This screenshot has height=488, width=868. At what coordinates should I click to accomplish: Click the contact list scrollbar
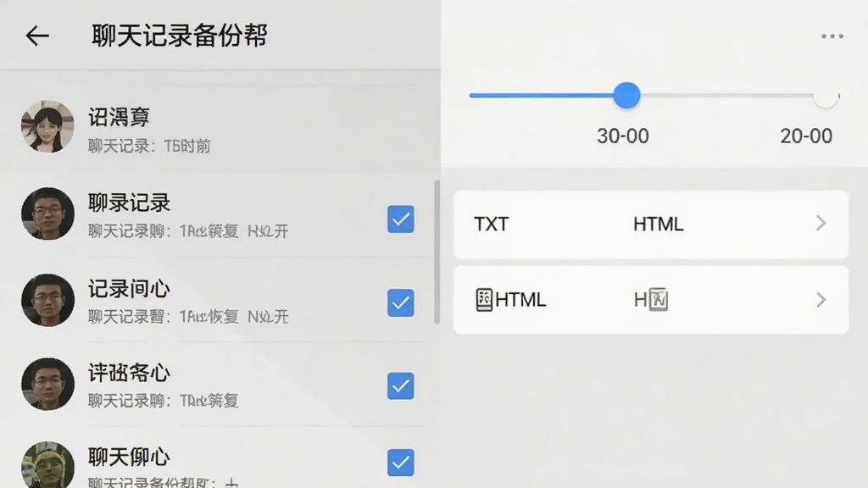(437, 252)
